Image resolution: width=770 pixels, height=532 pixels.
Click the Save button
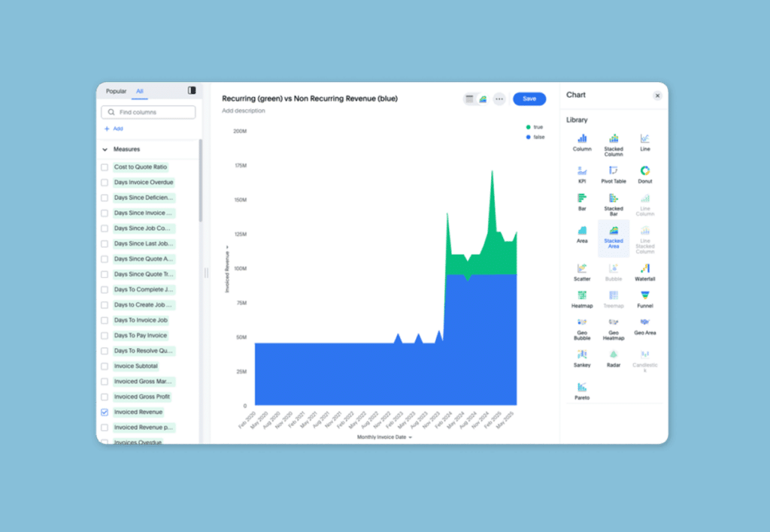coord(529,99)
